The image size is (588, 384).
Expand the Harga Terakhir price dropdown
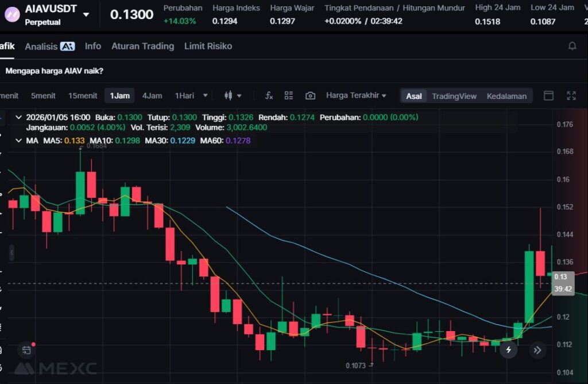tap(356, 95)
